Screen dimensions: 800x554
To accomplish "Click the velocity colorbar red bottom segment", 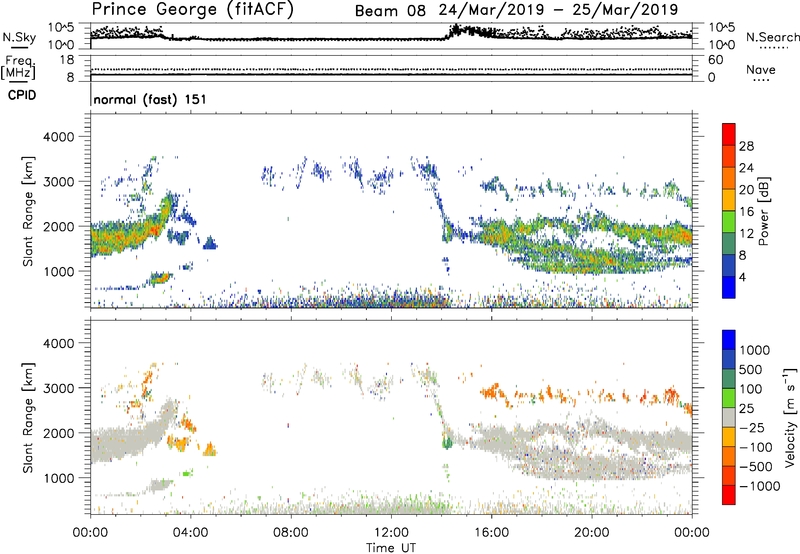I will pyautogui.click(x=729, y=495).
